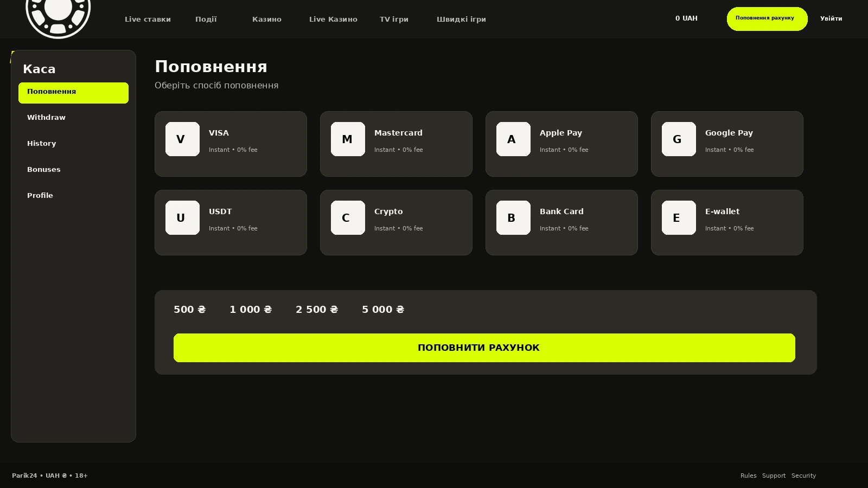Select the Google Pay "G" icon
This screenshot has height=488, width=868.
point(679,139)
